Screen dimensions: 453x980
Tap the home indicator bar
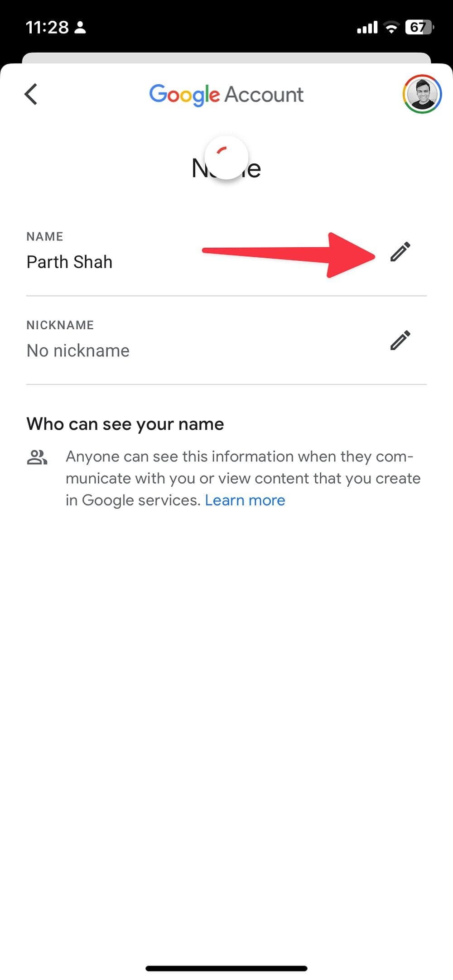coord(226,968)
